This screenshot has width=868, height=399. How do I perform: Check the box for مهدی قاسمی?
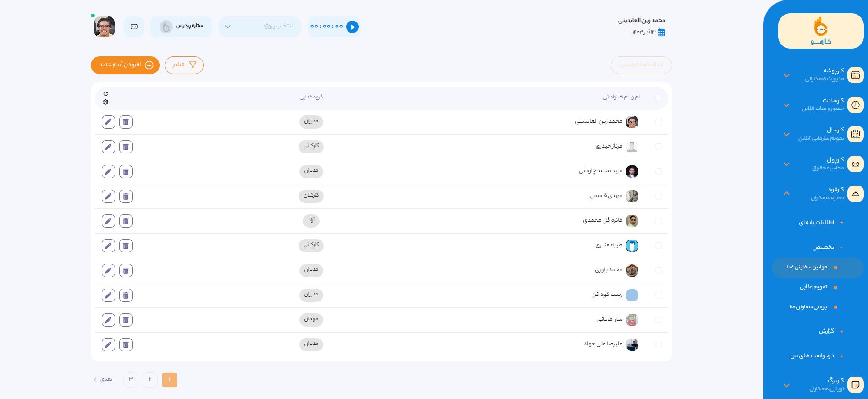click(x=658, y=197)
